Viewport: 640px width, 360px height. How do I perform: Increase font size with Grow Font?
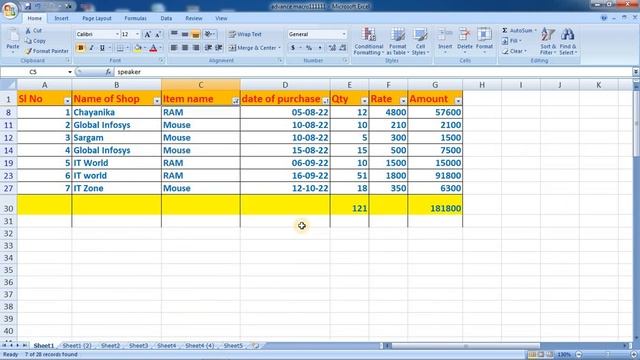point(147,35)
